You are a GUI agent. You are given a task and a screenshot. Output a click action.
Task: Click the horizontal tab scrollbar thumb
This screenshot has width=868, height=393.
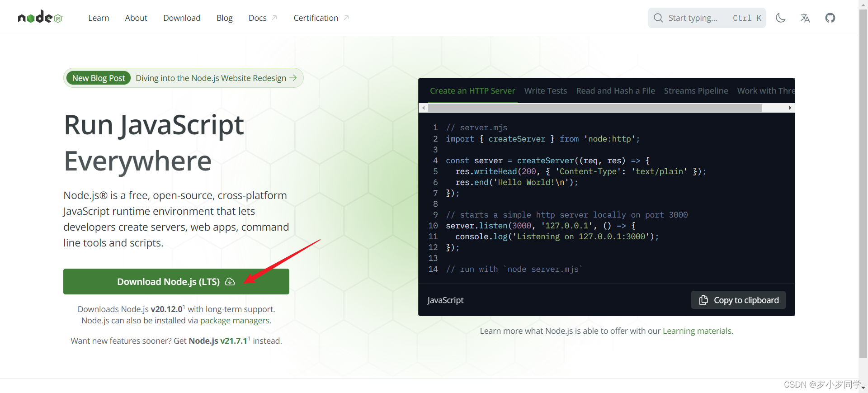(595, 108)
